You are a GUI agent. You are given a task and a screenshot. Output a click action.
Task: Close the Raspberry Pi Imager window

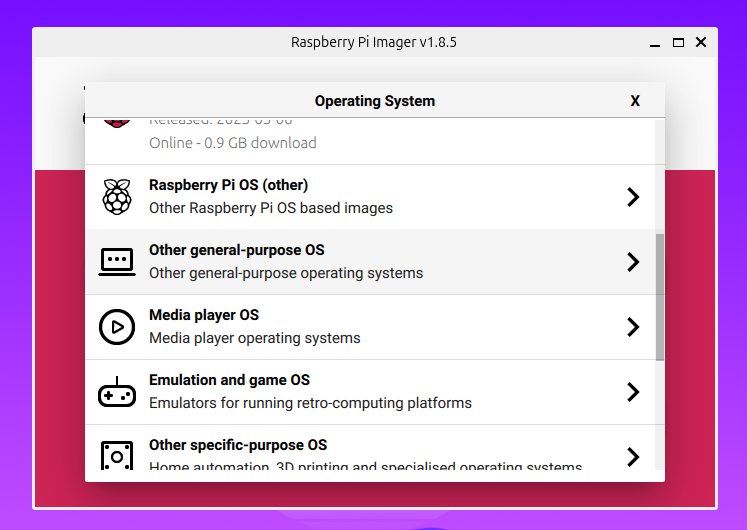701,42
